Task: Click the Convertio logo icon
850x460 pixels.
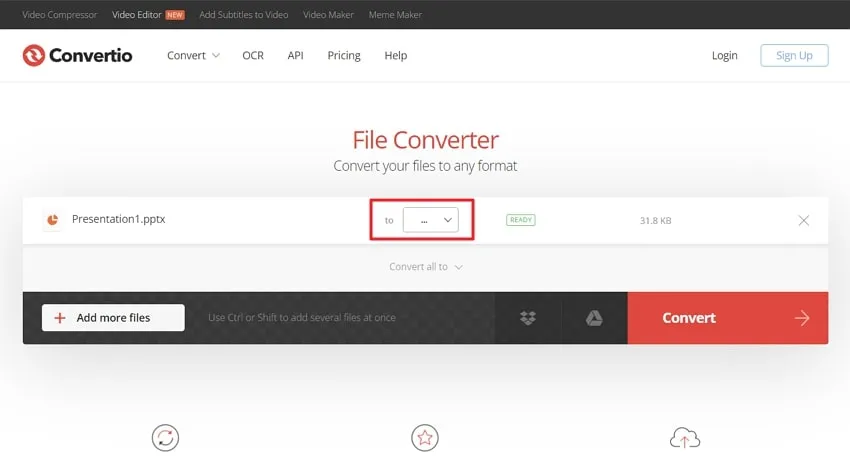Action: 34,55
